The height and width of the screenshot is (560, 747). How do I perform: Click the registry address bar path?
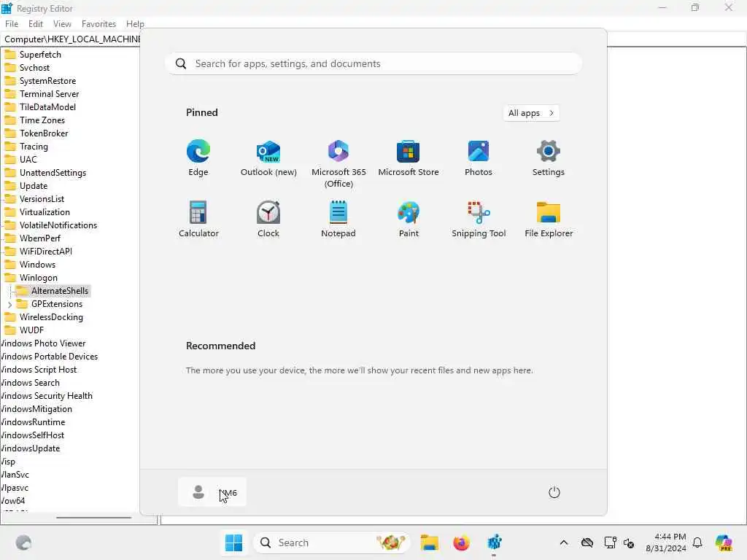point(71,39)
